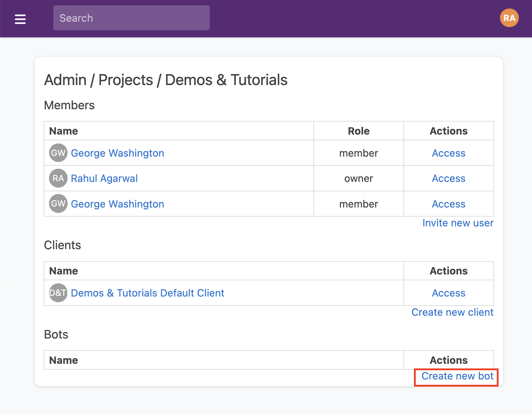The image size is (532, 414).
Task: Click the Name column header in Bots table
Action: point(64,360)
